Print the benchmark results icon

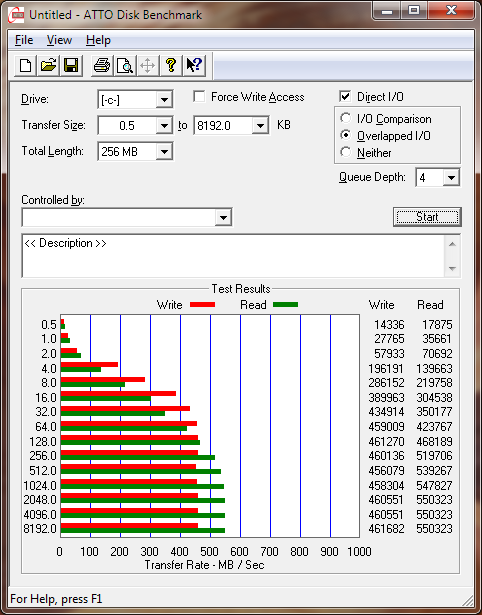102,65
